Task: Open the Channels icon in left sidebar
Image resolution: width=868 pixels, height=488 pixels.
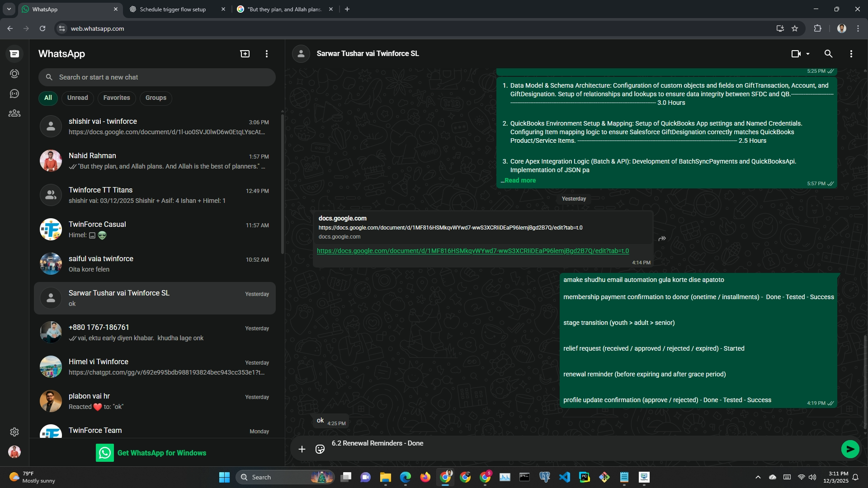Action: click(x=14, y=94)
